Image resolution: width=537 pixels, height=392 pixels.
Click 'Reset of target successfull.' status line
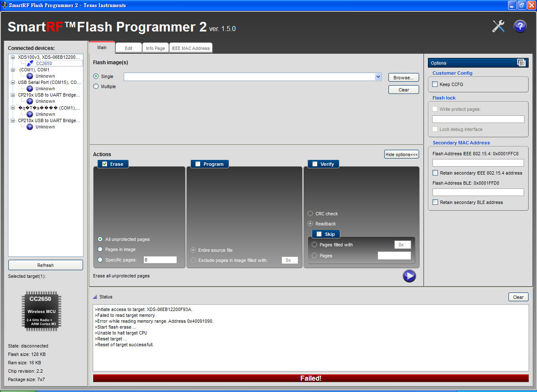(124, 345)
